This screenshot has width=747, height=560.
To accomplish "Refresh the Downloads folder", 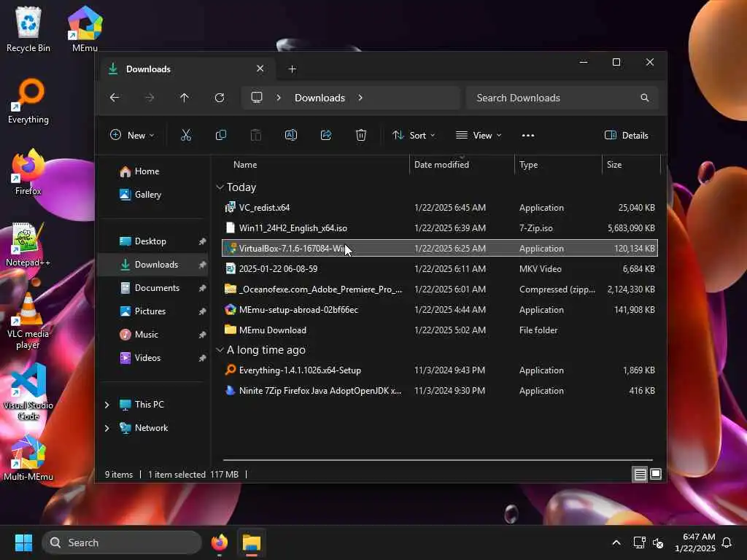I will coord(219,98).
